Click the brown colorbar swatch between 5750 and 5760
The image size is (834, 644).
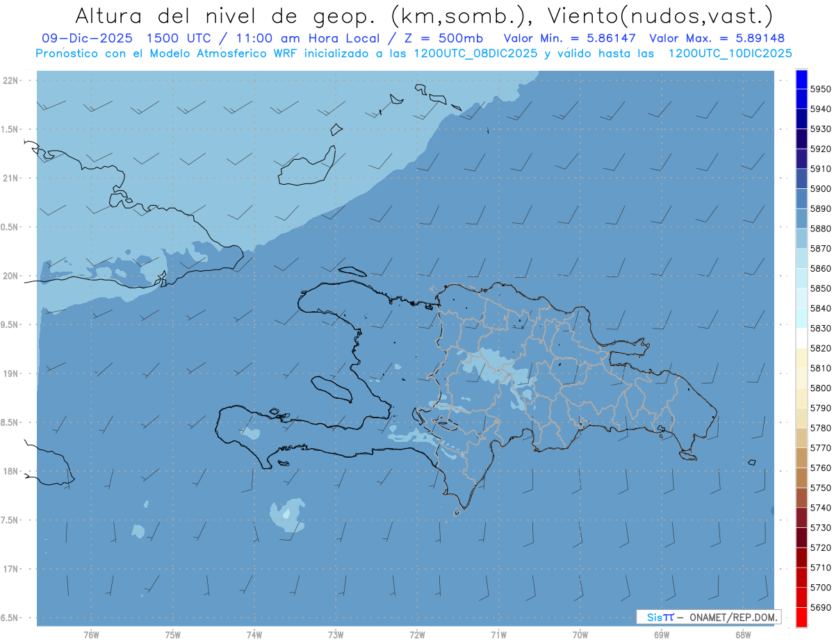click(801, 477)
